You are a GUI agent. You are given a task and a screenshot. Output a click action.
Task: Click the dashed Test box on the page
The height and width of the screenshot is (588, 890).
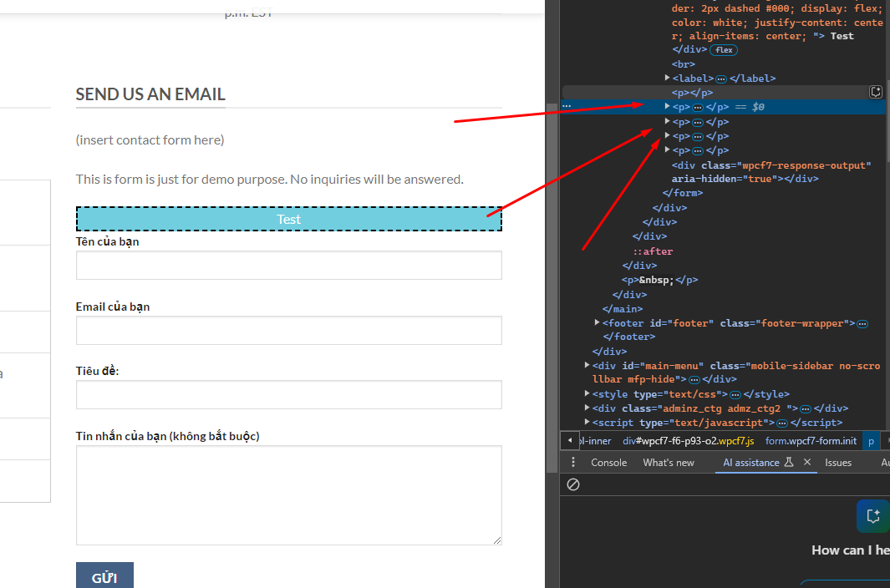point(289,219)
